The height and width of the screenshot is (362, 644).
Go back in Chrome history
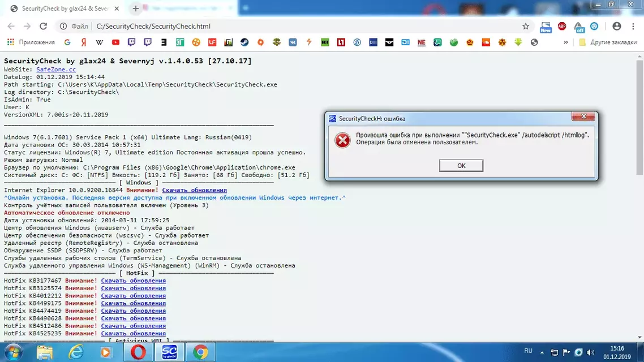[x=11, y=26]
